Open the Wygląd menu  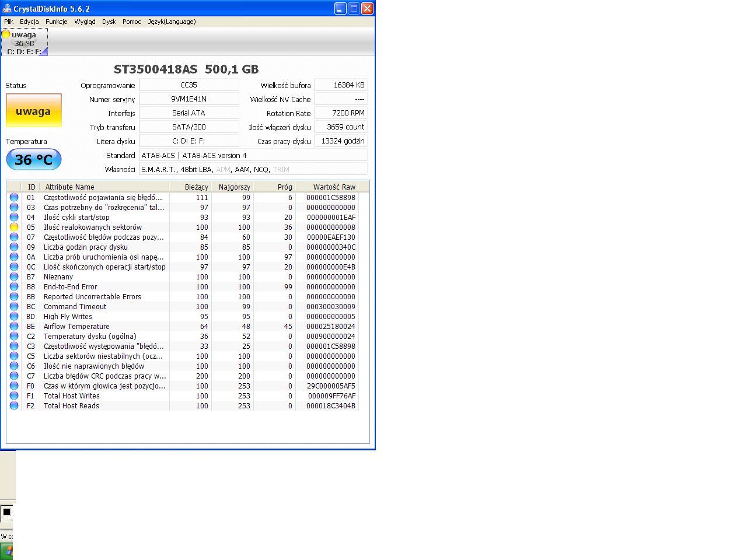tap(85, 22)
